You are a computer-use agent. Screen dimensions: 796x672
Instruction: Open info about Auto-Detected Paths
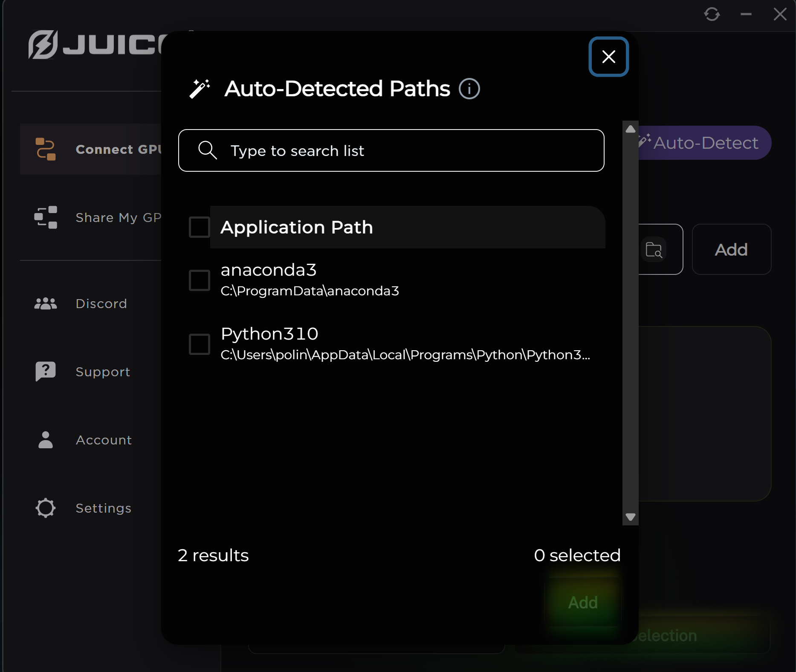pos(469,89)
